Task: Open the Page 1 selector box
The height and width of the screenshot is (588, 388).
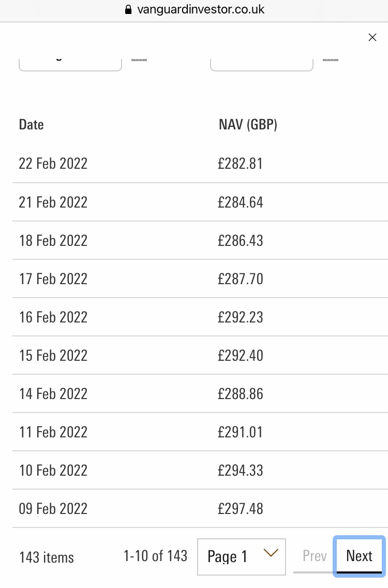Action: (x=242, y=556)
